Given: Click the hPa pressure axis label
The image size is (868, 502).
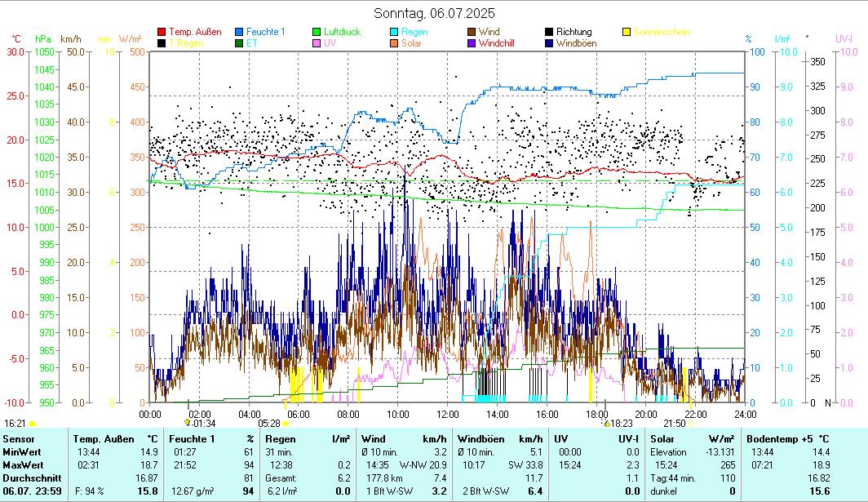Looking at the screenshot, I should pyautogui.click(x=42, y=38).
